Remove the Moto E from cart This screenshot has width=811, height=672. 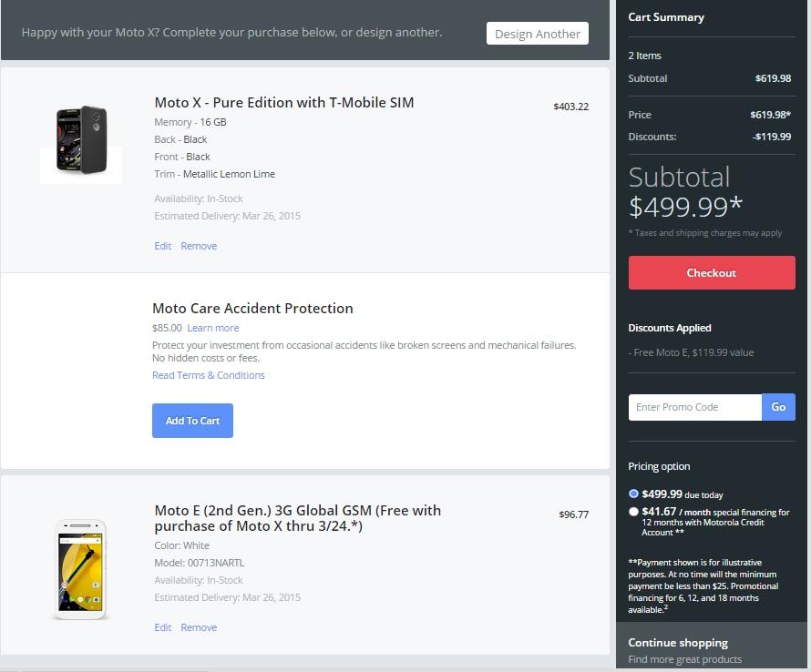click(x=199, y=627)
